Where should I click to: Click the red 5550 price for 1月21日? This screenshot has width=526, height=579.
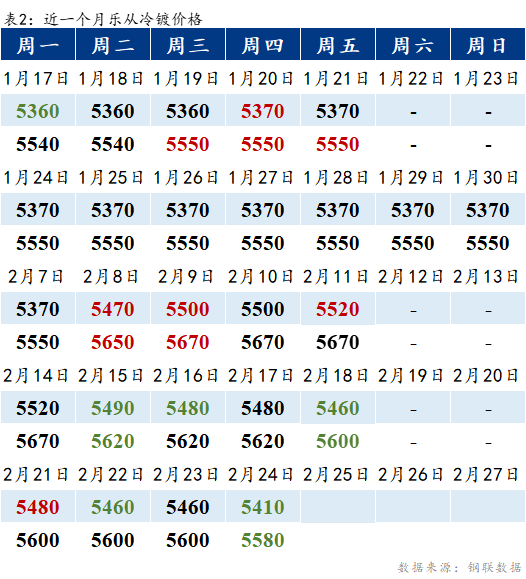338,144
